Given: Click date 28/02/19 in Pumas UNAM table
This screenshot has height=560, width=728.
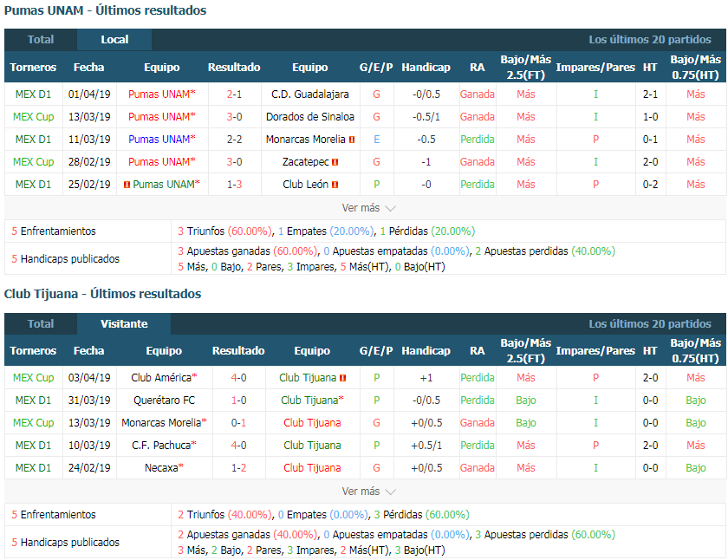Looking at the screenshot, I should coord(89,162).
